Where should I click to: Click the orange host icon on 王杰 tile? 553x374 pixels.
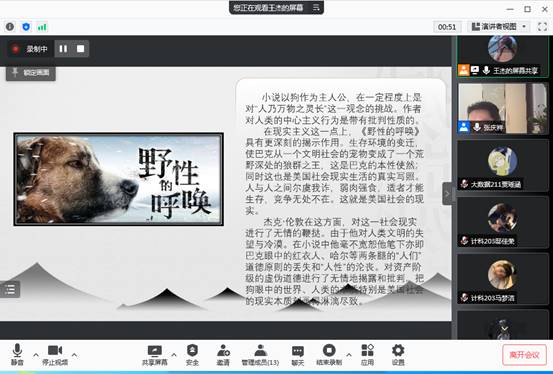tap(463, 71)
